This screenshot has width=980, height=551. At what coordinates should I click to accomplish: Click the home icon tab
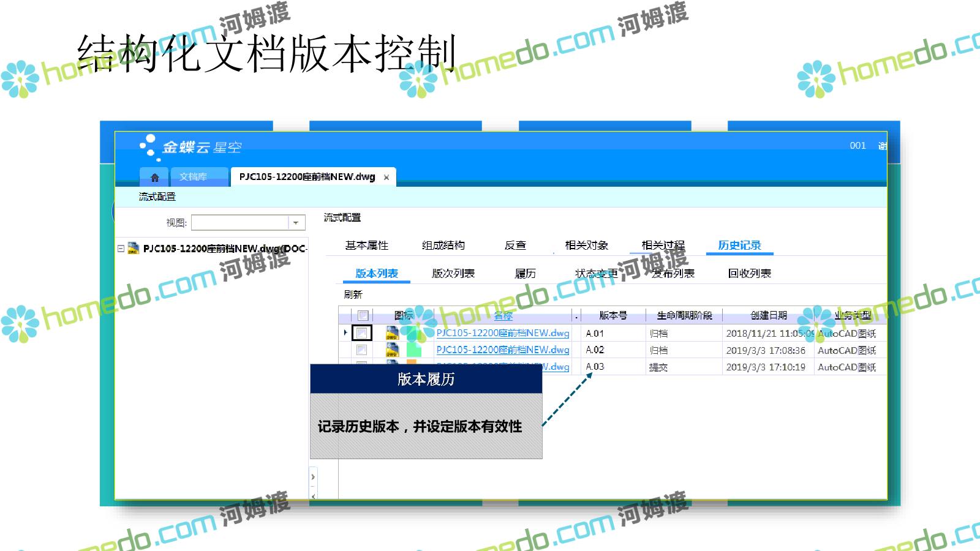[x=154, y=177]
